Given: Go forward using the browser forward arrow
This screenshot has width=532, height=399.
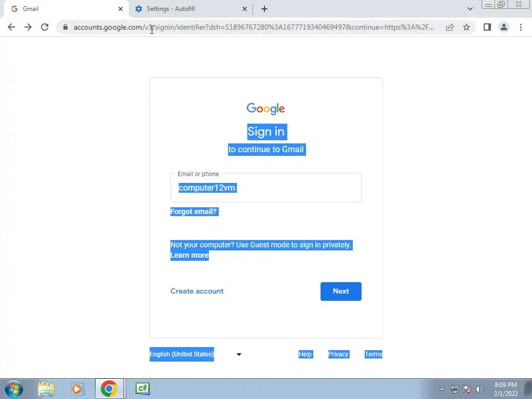Looking at the screenshot, I should 28,27.
